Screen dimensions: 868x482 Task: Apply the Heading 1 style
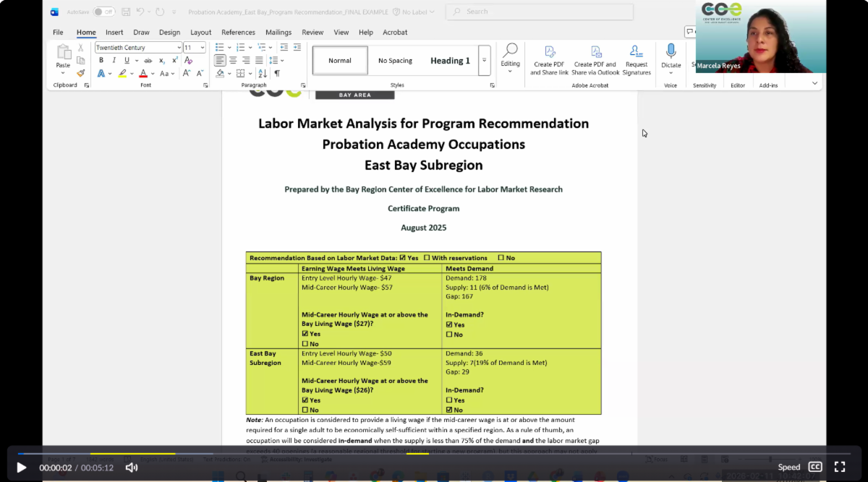click(x=450, y=61)
